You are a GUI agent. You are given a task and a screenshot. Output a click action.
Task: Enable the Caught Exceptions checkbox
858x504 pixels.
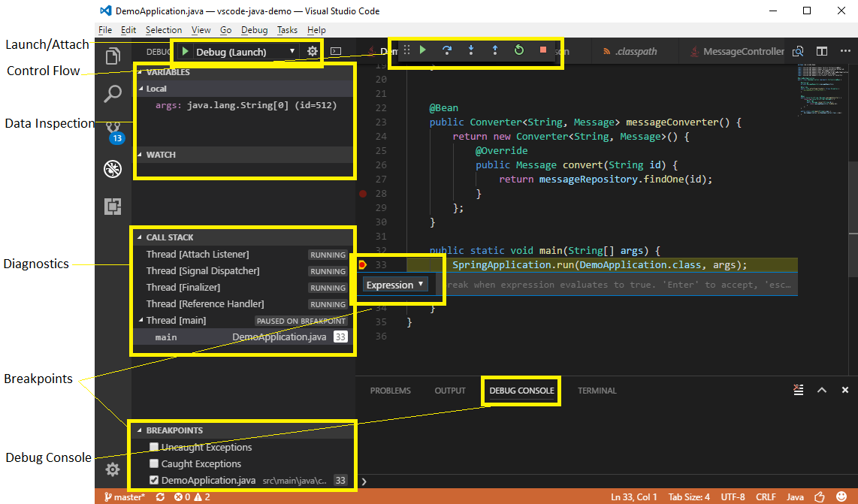pyautogui.click(x=154, y=463)
